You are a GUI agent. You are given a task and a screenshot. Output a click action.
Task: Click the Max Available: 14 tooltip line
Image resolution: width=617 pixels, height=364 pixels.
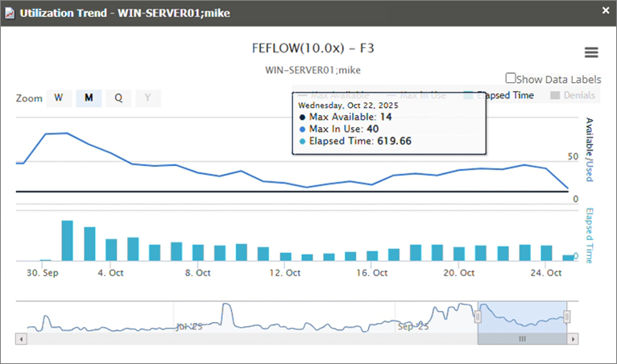click(x=346, y=117)
